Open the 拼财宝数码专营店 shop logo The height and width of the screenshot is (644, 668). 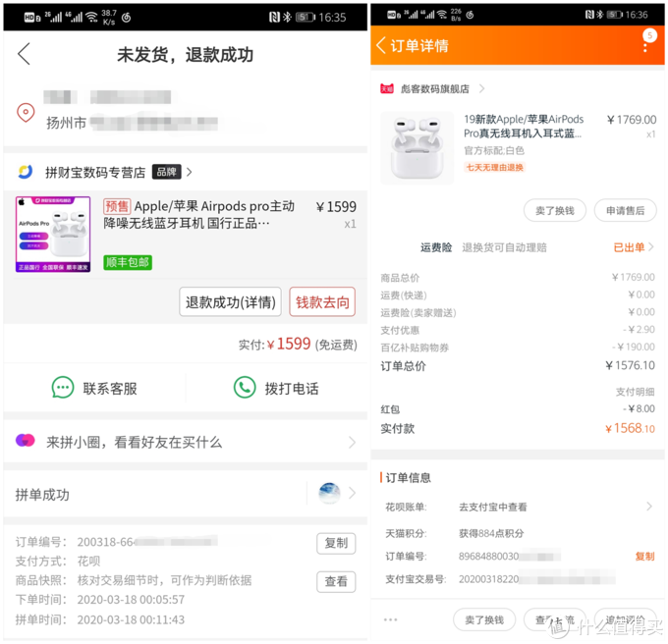pyautogui.click(x=26, y=172)
